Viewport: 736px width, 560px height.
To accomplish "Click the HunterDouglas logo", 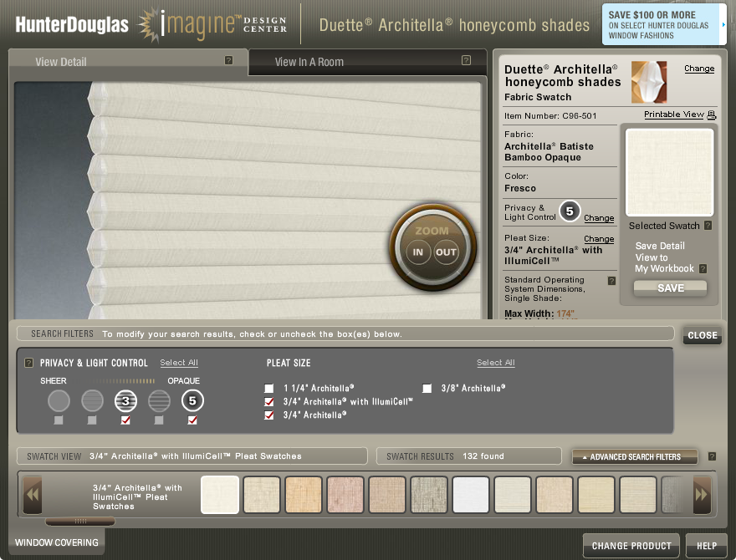I will point(72,24).
